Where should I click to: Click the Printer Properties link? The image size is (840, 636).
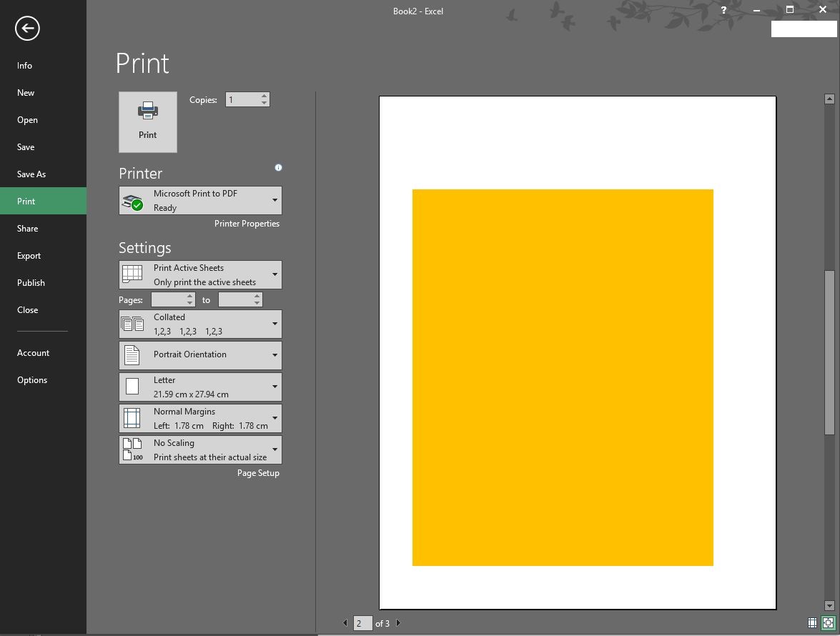[x=247, y=224]
